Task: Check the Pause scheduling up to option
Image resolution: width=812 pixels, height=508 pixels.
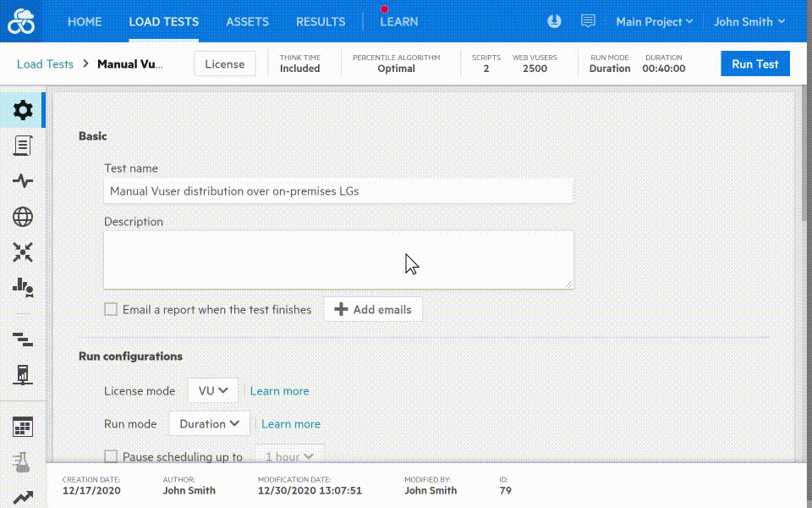Action: [110, 456]
